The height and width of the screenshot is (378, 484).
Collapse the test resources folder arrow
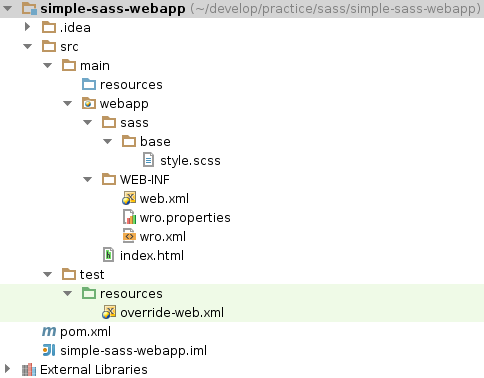pyautogui.click(x=68, y=294)
